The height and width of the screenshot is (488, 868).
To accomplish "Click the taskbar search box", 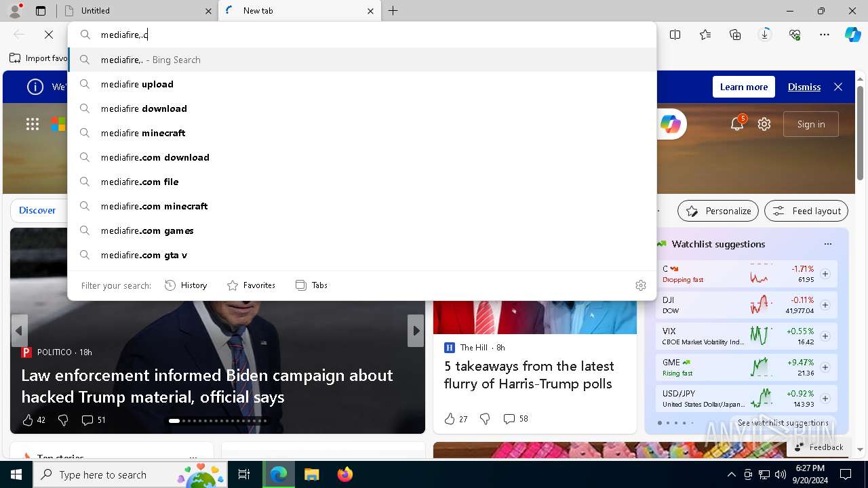I will coord(131,474).
